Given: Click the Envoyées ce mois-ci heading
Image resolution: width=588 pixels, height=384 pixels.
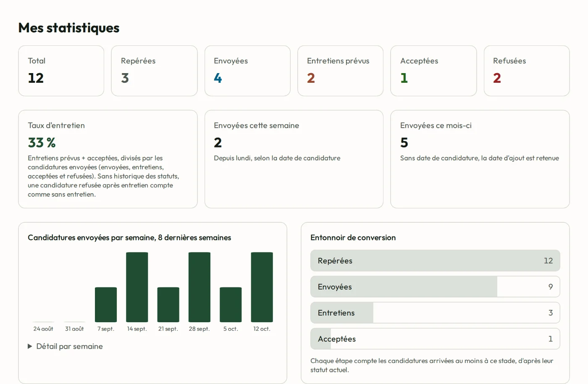Looking at the screenshot, I should click(x=436, y=125).
